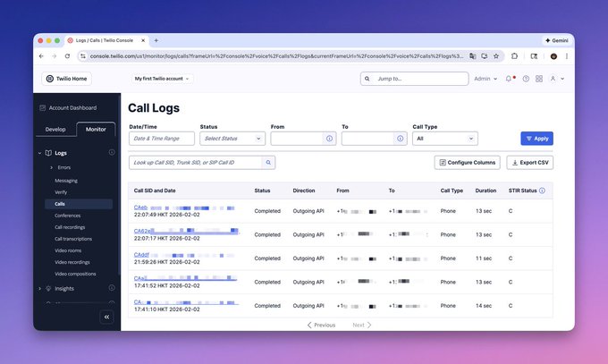The width and height of the screenshot is (608, 364).
Task: Switch to the Develop tab
Action: [x=55, y=129]
